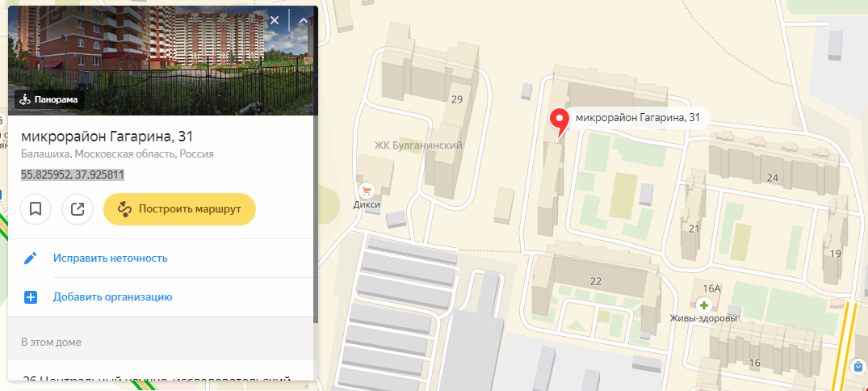Open the Панорама street view button
Screen dimensions: 868x391
[x=50, y=99]
